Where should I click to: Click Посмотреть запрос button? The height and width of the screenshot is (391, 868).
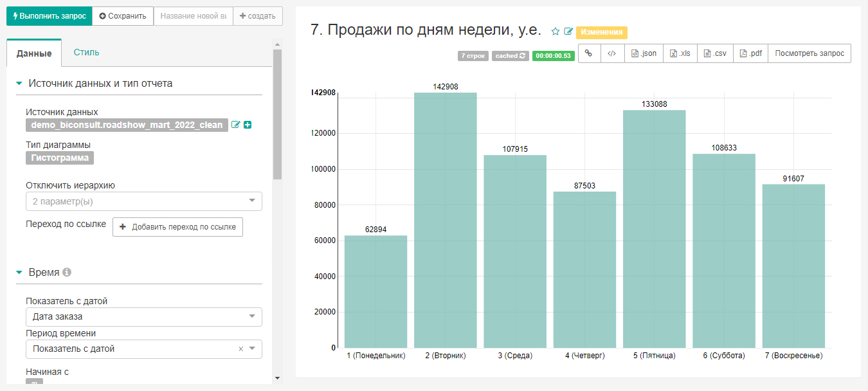point(809,53)
